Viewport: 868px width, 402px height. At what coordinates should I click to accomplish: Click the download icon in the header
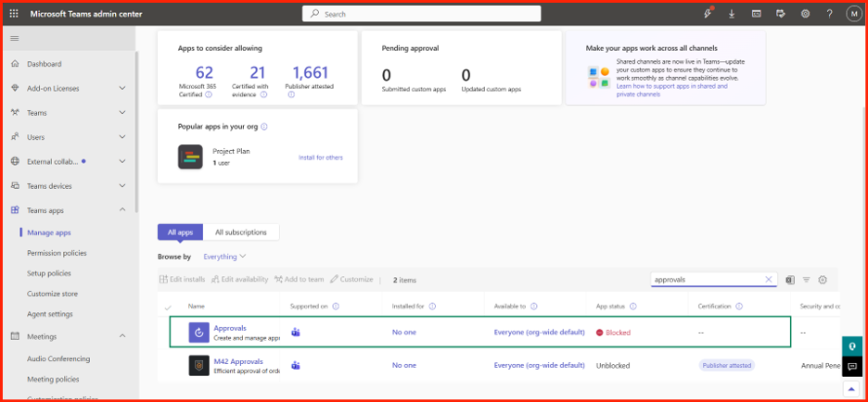pyautogui.click(x=732, y=15)
